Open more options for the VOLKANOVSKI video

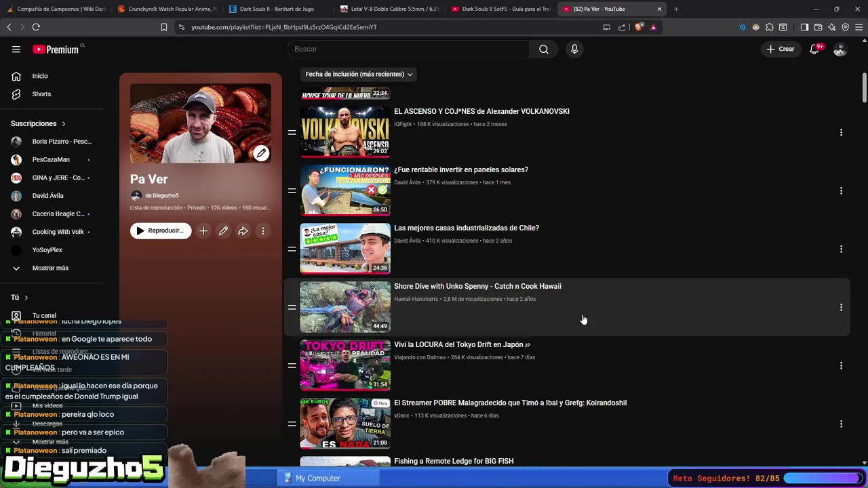(841, 133)
